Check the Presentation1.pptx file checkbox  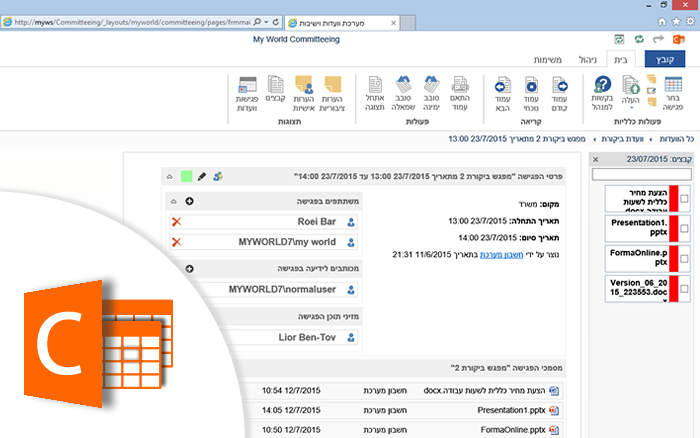(684, 229)
